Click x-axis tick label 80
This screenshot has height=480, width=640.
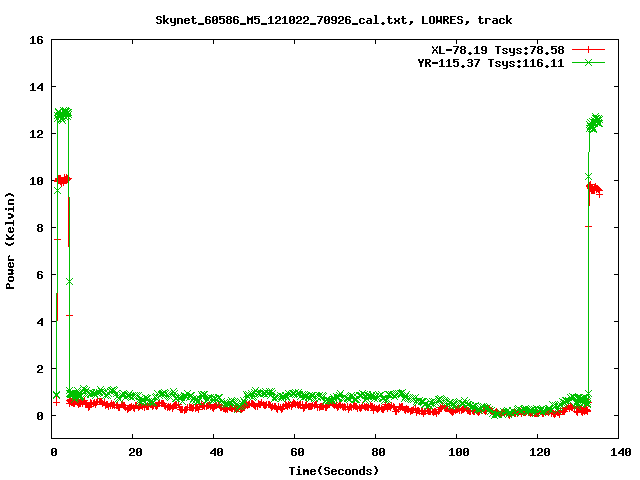click(x=378, y=452)
